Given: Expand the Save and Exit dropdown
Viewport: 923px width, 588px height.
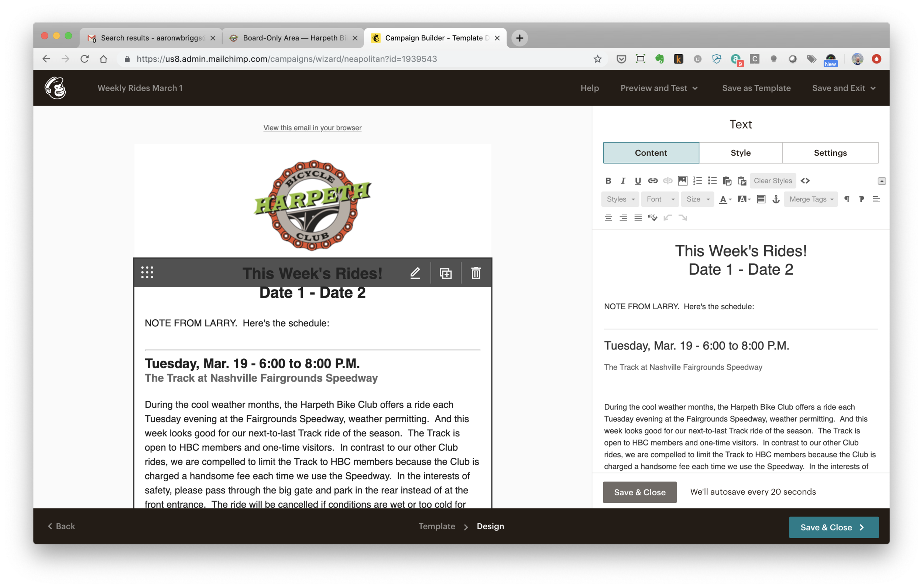Looking at the screenshot, I should (844, 88).
